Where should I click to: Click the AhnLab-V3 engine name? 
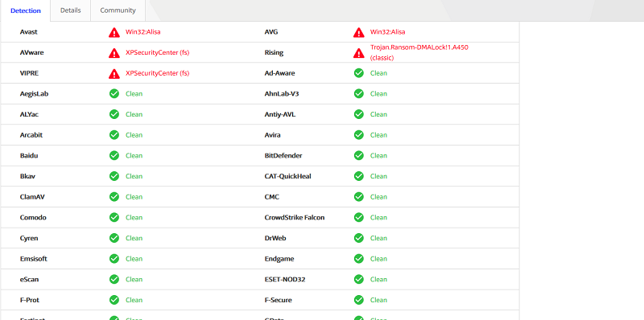(282, 93)
